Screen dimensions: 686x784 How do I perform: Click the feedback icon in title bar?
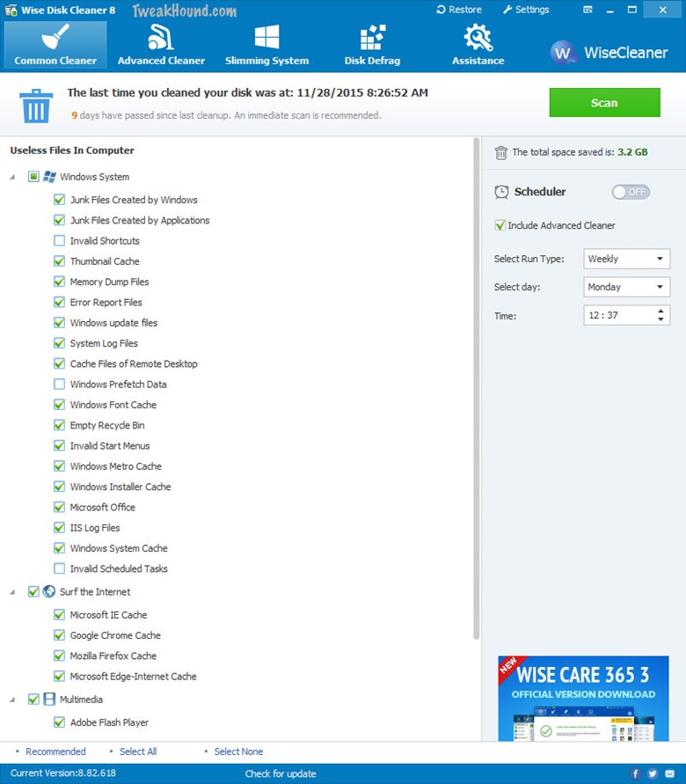click(x=587, y=10)
